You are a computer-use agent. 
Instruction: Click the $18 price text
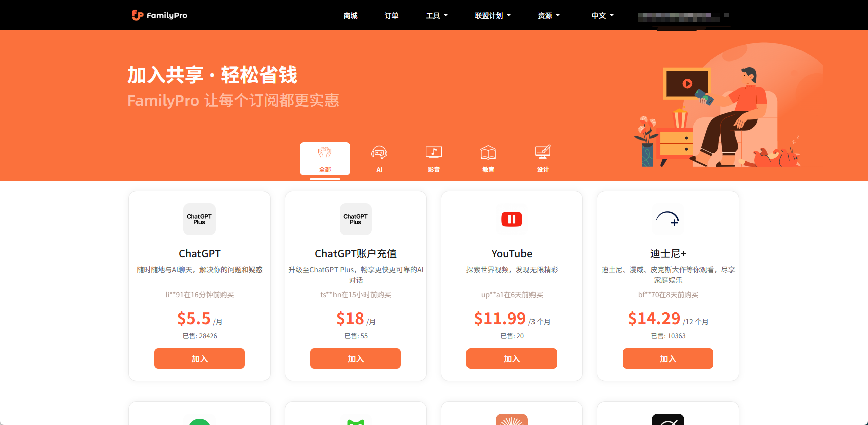[x=350, y=319]
